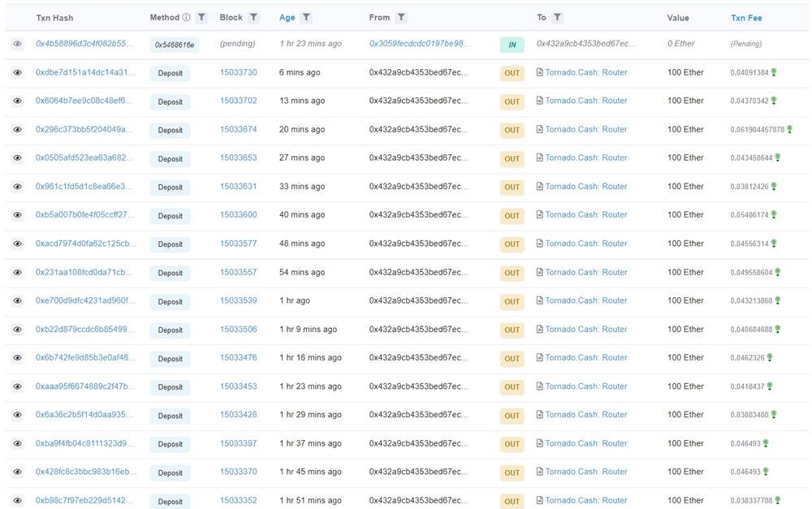812x509 pixels.
Task: Open transaction hash 0xb98c7f97eb229d5142
Action: point(85,500)
